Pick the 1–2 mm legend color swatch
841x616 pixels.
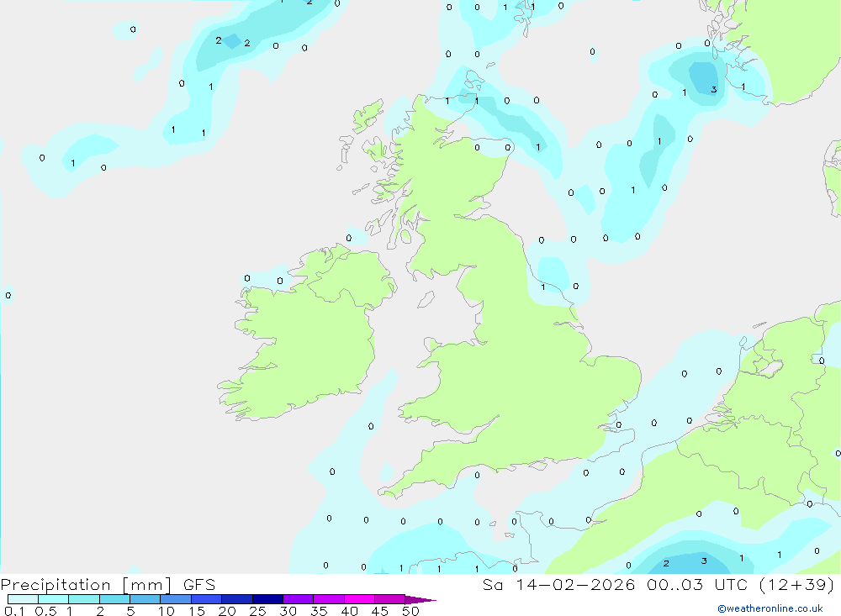(x=84, y=599)
